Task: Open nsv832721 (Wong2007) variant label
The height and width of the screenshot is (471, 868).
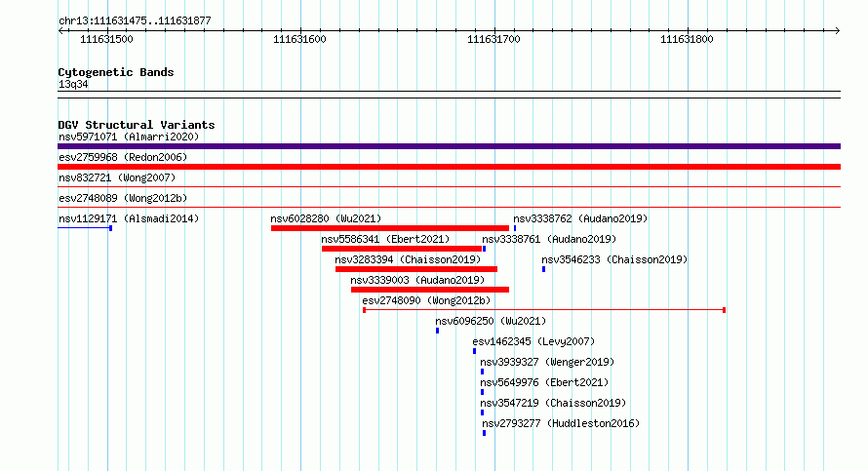Action: pos(117,177)
